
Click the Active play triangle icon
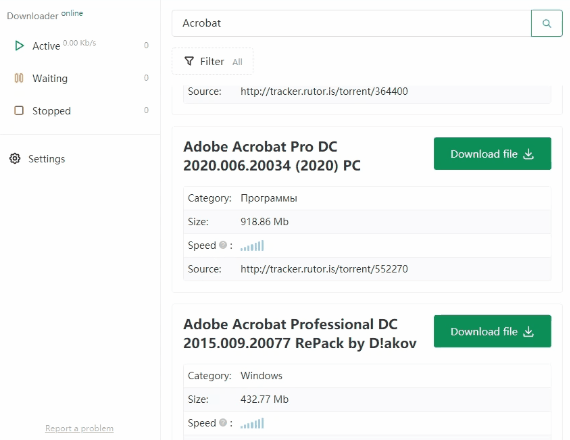pyautogui.click(x=19, y=46)
